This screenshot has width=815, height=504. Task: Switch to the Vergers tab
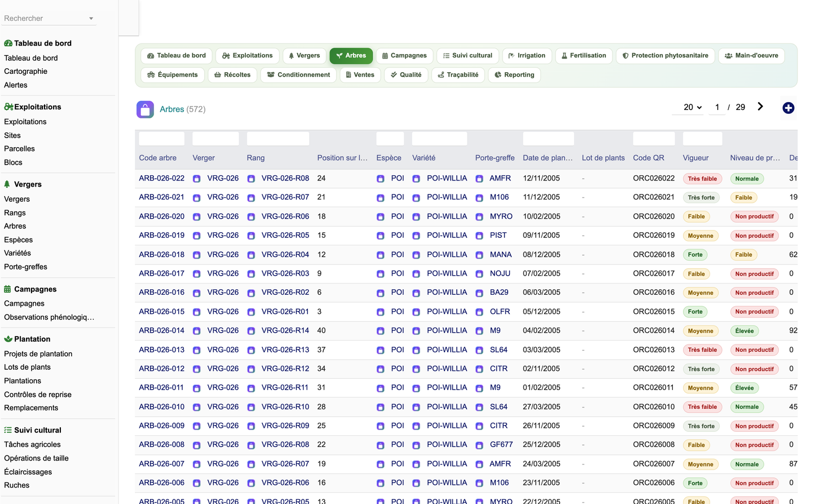click(305, 56)
